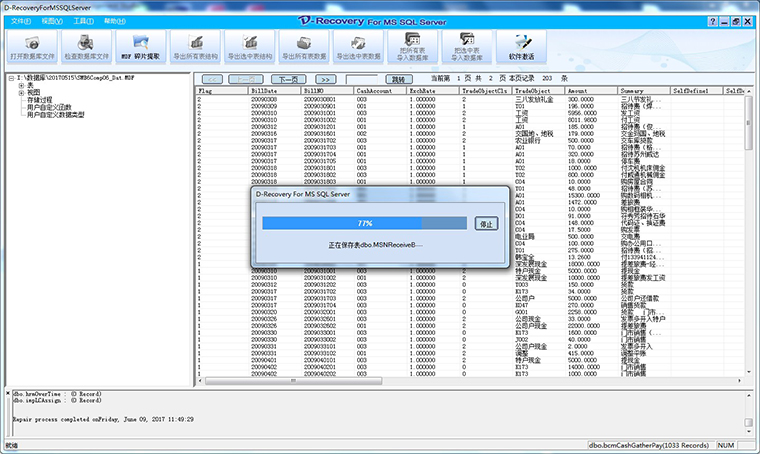760x454 pixels.
Task: Go to first page with << button
Action: tap(212, 79)
